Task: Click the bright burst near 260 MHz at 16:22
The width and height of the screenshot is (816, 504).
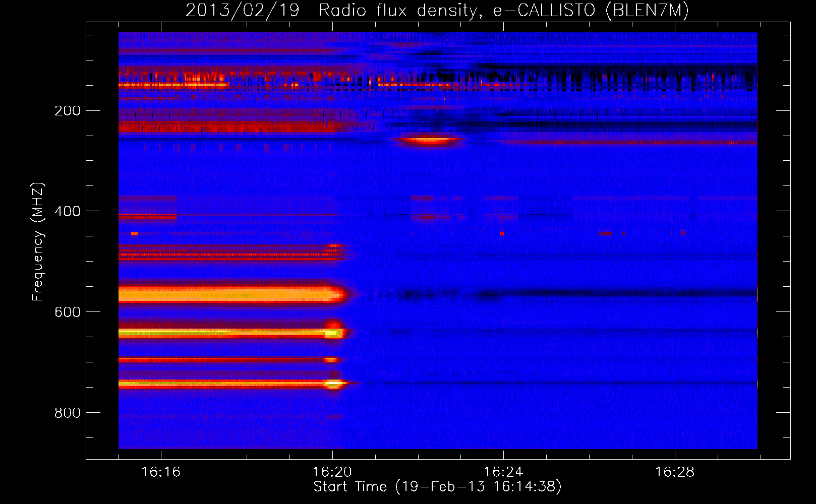Action: pos(429,141)
